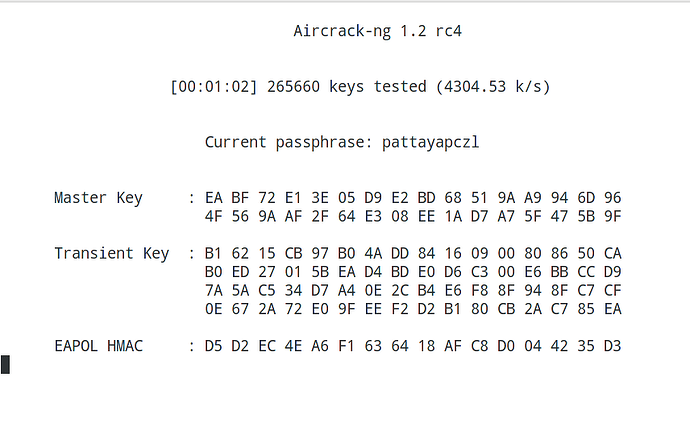Image resolution: width=690 pixels, height=427 pixels.
Task: Click the terminal cursor block
Action: (5, 364)
